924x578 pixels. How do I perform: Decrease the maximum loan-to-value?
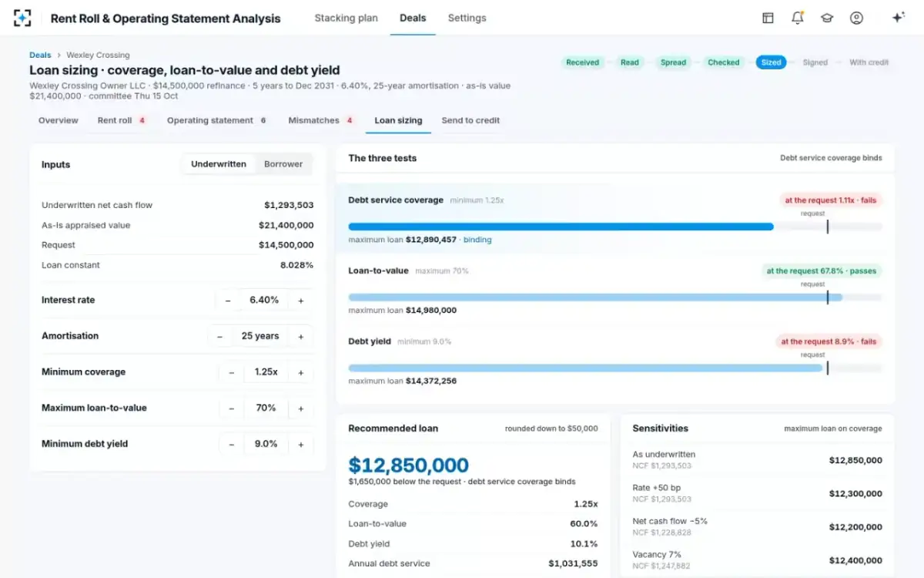(x=232, y=408)
